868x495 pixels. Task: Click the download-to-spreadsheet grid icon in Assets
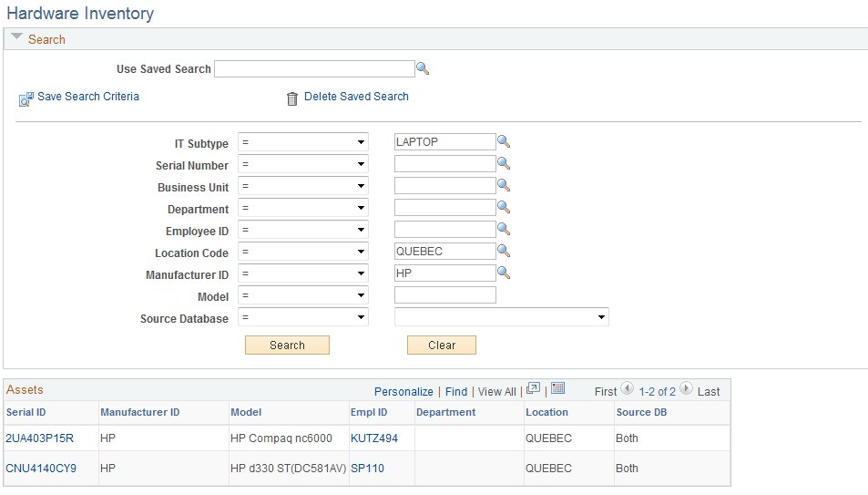point(558,388)
